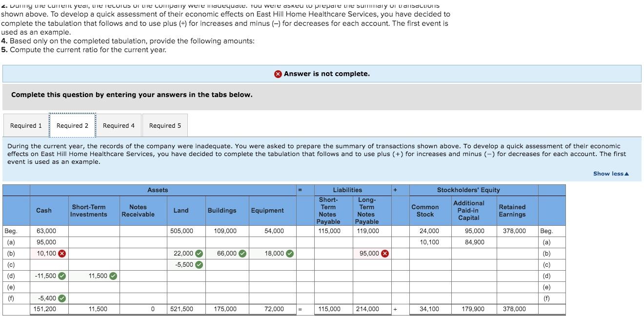Click red X icon beside 10,100 cash
The image size is (644, 317).
tap(62, 254)
